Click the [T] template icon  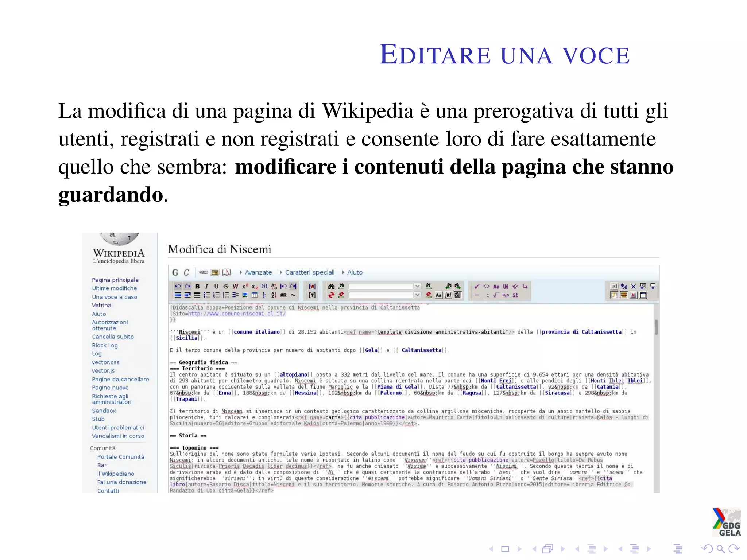(312, 295)
